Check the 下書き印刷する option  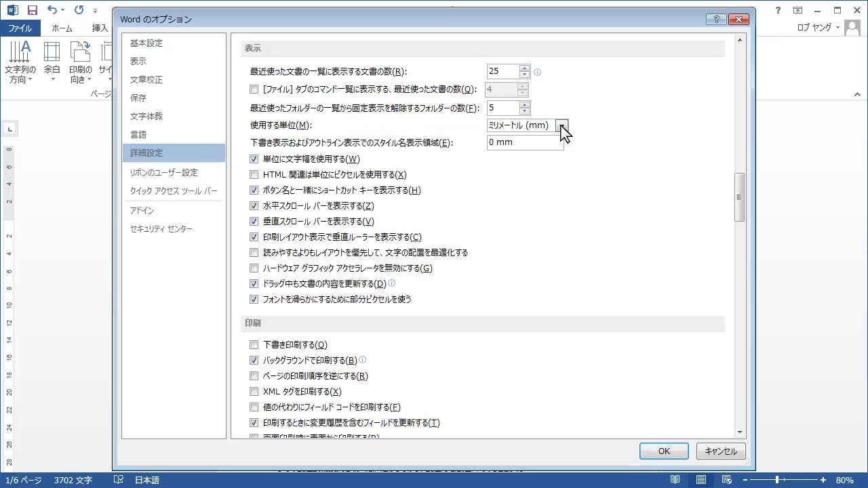pos(254,345)
